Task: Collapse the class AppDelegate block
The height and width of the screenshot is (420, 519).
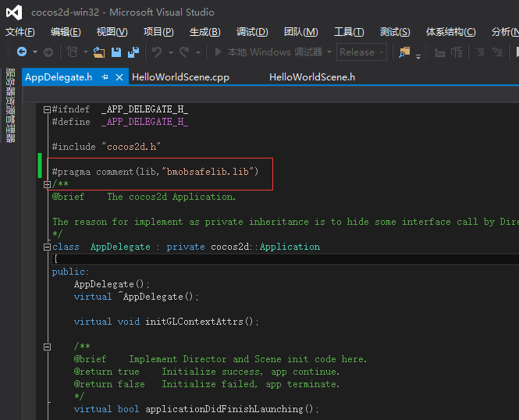Action: pos(47,247)
